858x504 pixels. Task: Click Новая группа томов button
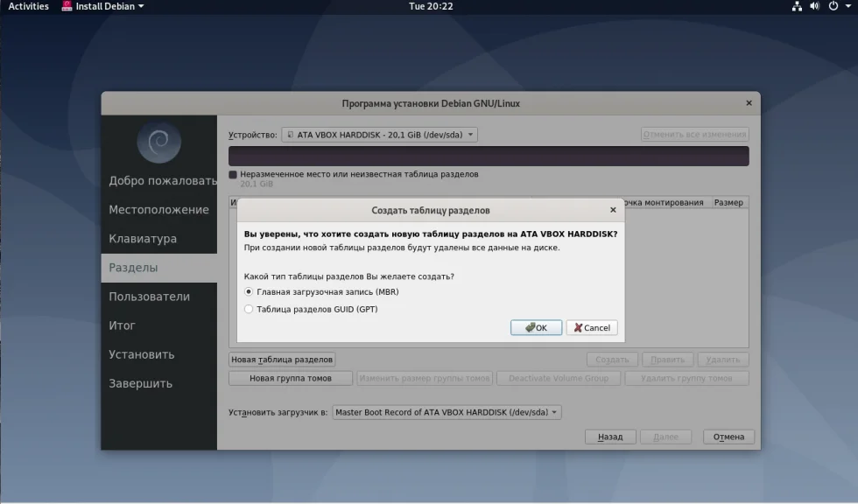[x=291, y=378]
